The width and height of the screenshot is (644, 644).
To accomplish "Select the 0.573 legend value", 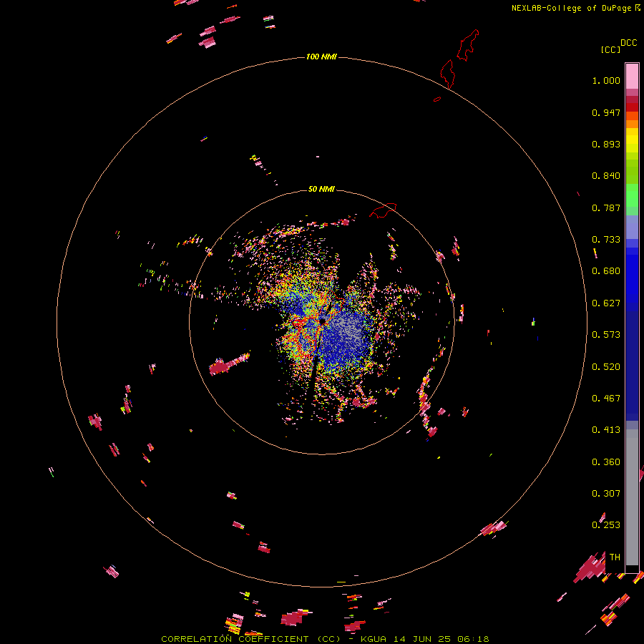I will click(x=606, y=335).
